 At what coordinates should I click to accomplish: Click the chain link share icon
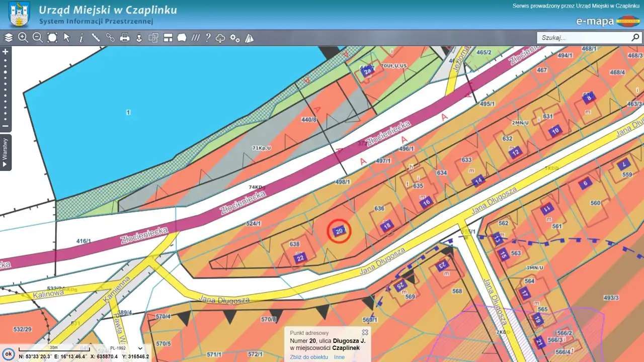pos(110,38)
